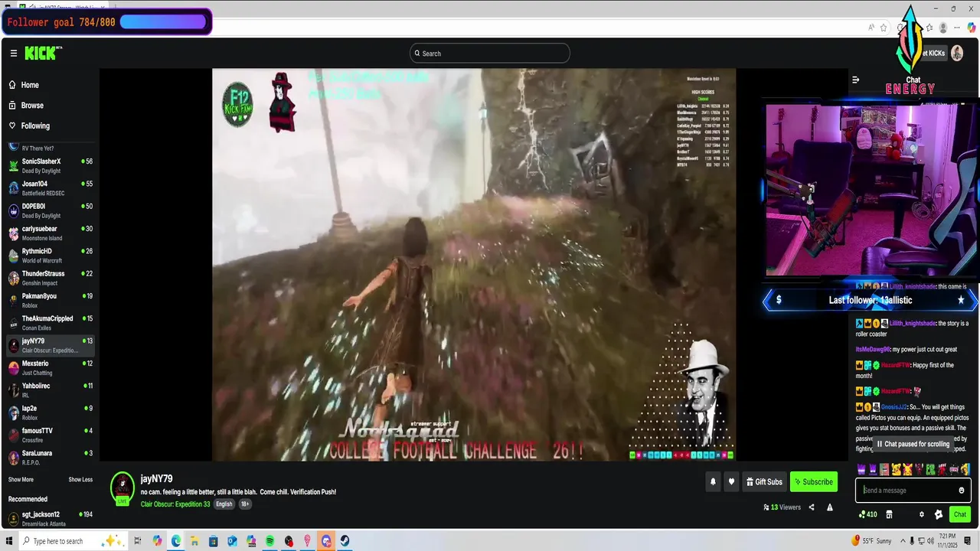Share the stream via share icon

(x=812, y=507)
